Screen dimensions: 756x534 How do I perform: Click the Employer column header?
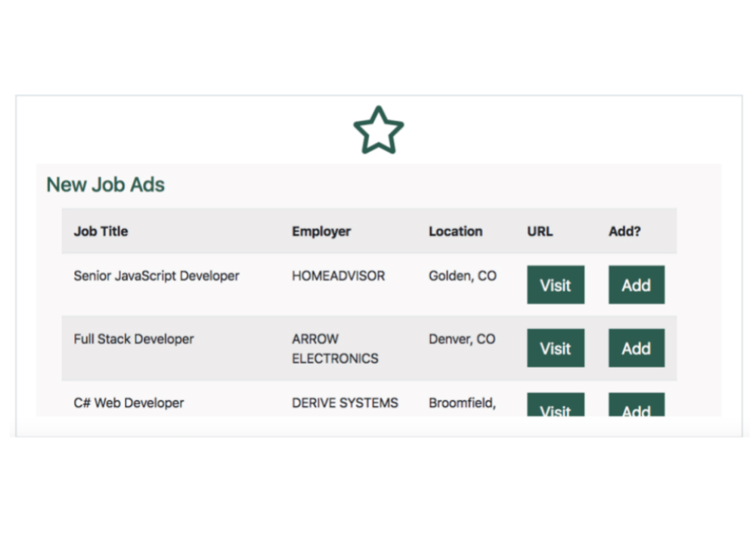pos(321,231)
